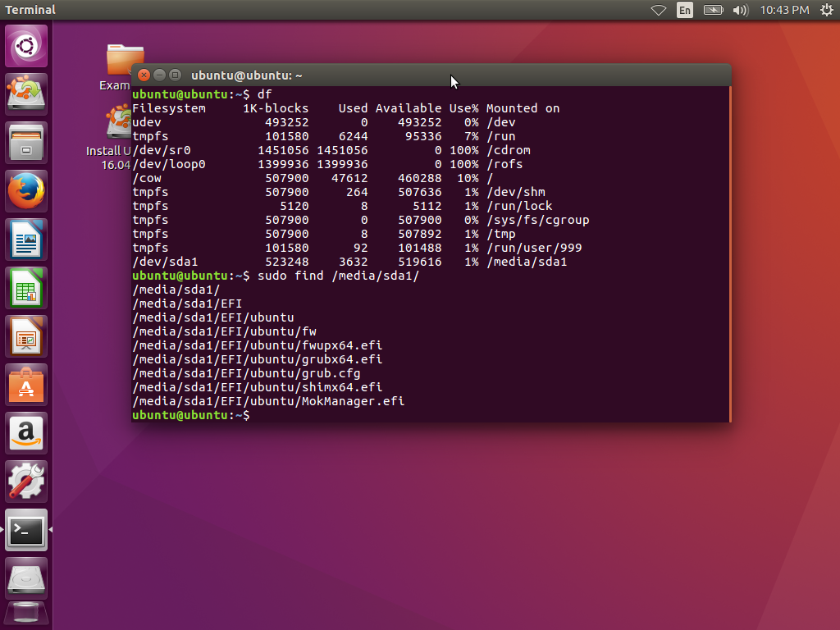840x630 pixels.
Task: Click the last empty shell prompt
Action: (x=190, y=415)
